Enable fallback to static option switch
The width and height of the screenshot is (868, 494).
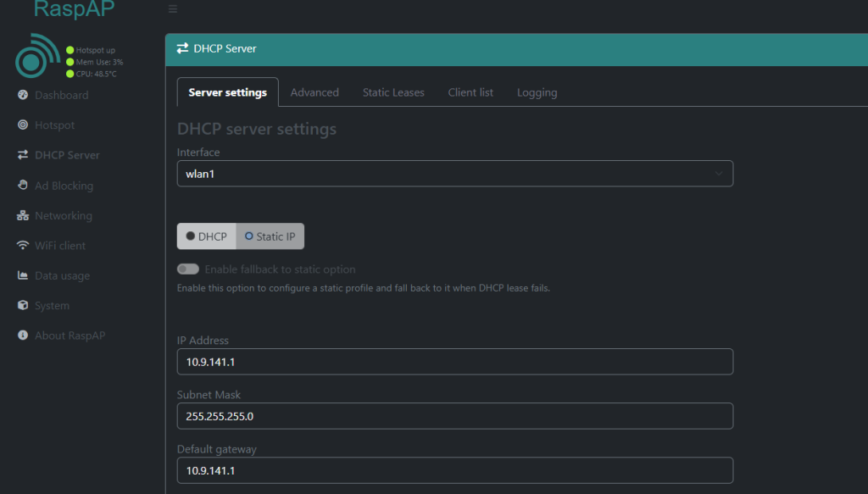[188, 269]
